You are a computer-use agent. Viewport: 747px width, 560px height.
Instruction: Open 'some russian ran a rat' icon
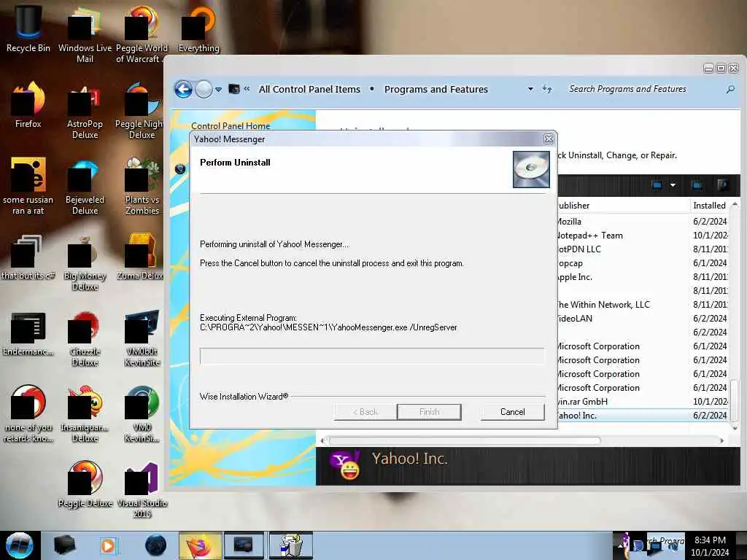coord(28,186)
